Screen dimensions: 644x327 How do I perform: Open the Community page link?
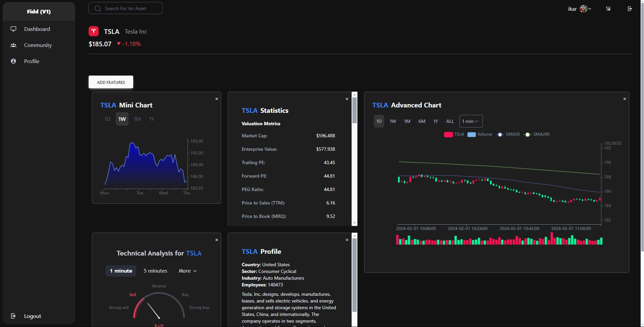38,45
